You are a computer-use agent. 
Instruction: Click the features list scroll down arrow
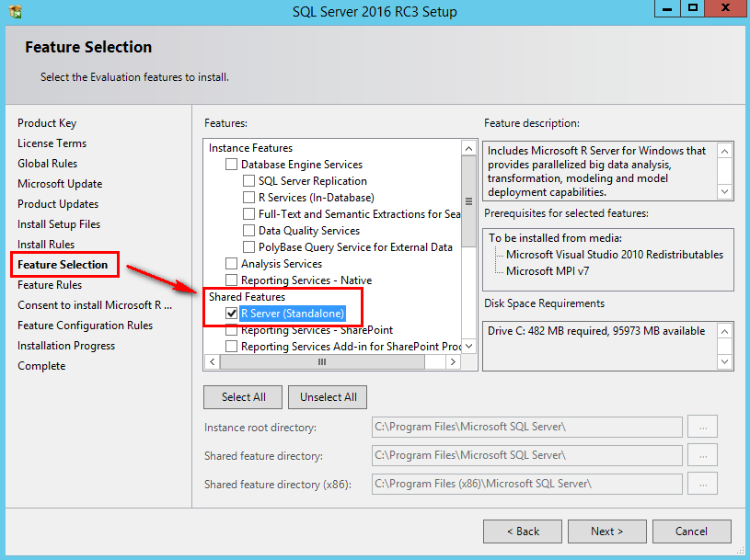468,346
